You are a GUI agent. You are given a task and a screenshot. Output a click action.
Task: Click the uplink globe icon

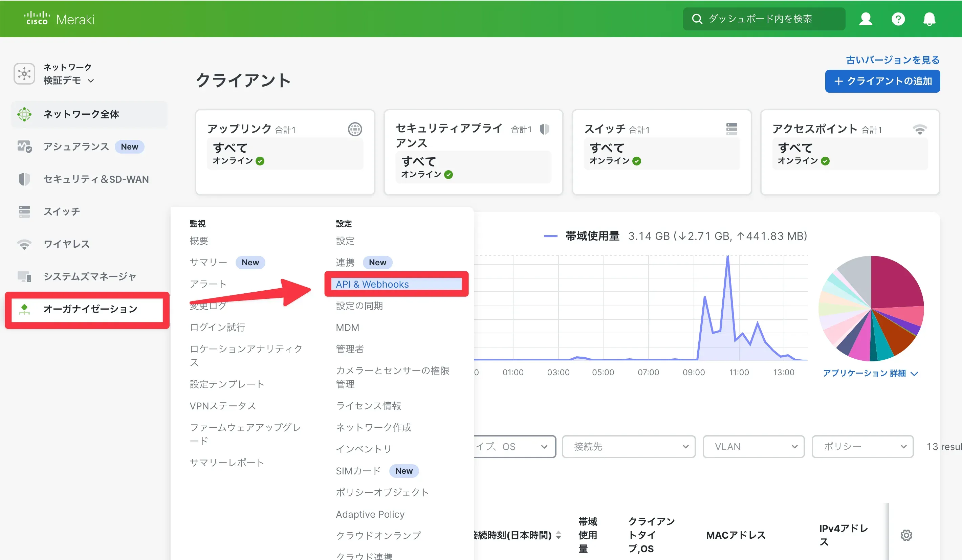coord(355,129)
